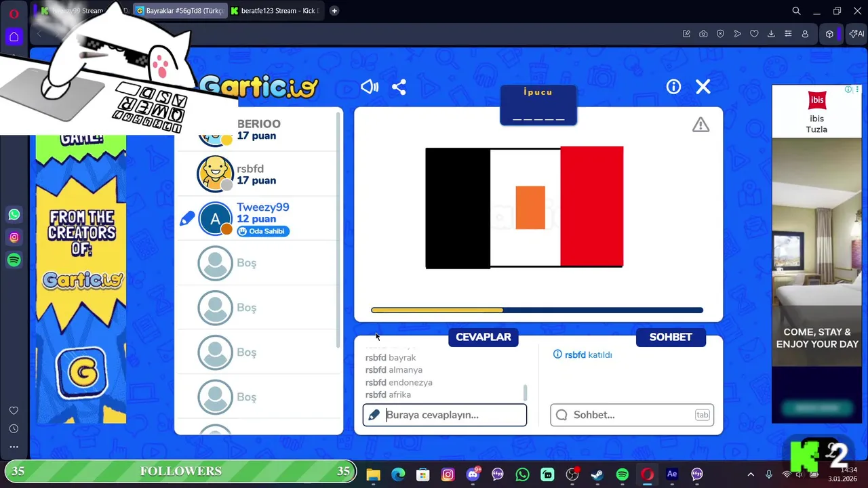Image resolution: width=868 pixels, height=488 pixels.
Task: Click the 'rsbfd bayrak' answer line
Action: coord(391,357)
